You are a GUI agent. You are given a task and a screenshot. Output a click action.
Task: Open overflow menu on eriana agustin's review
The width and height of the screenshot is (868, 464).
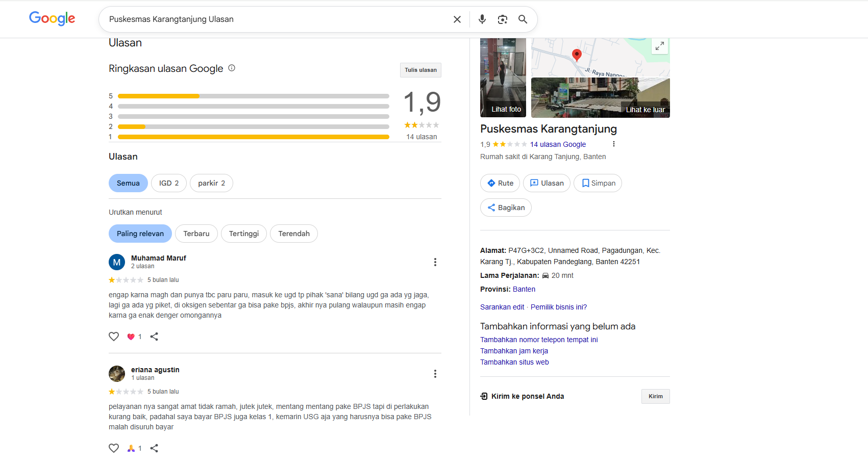[x=435, y=373]
